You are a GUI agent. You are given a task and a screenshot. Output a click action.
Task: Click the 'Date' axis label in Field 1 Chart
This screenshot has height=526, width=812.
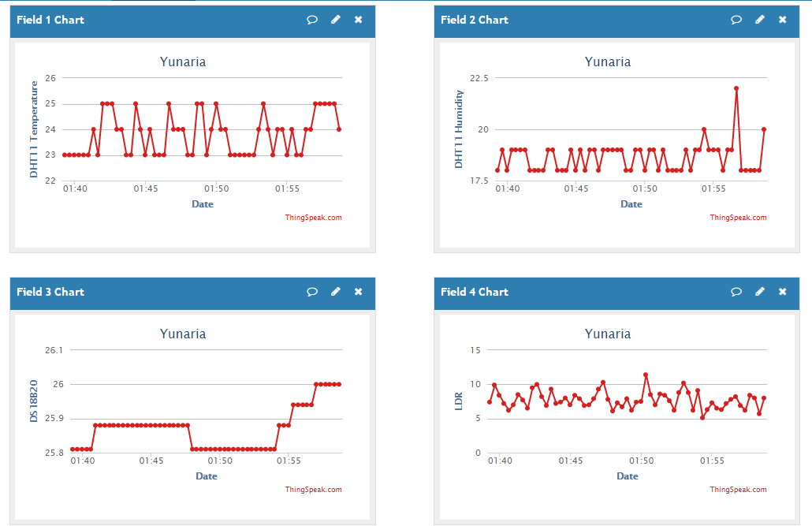[x=203, y=204]
